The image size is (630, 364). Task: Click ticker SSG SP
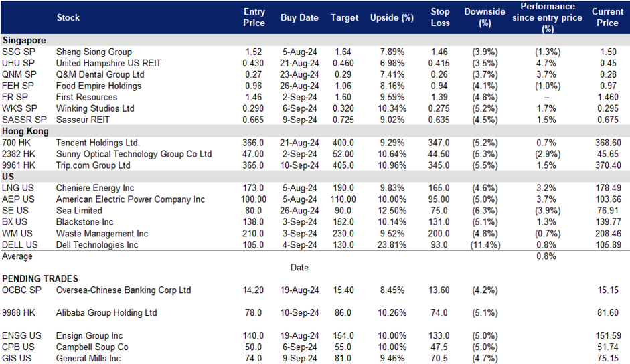point(19,52)
